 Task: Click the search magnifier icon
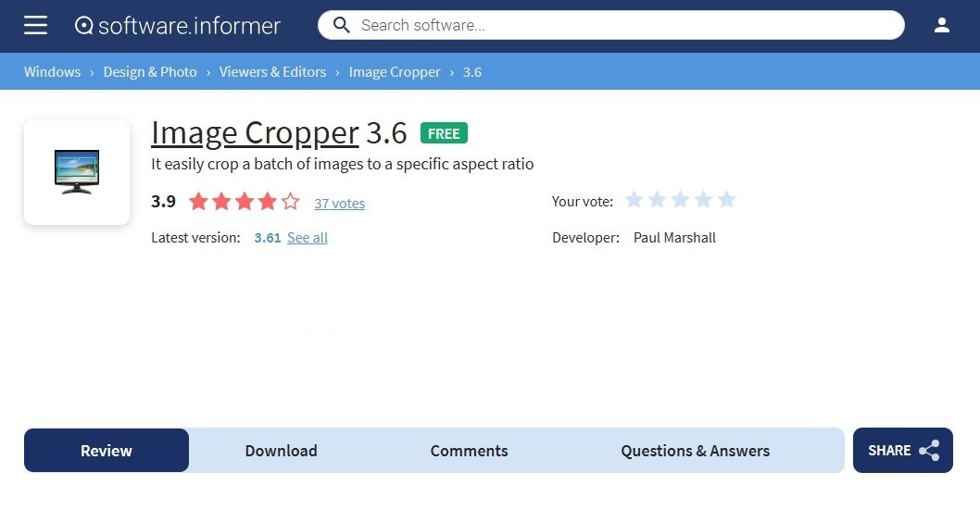[341, 25]
